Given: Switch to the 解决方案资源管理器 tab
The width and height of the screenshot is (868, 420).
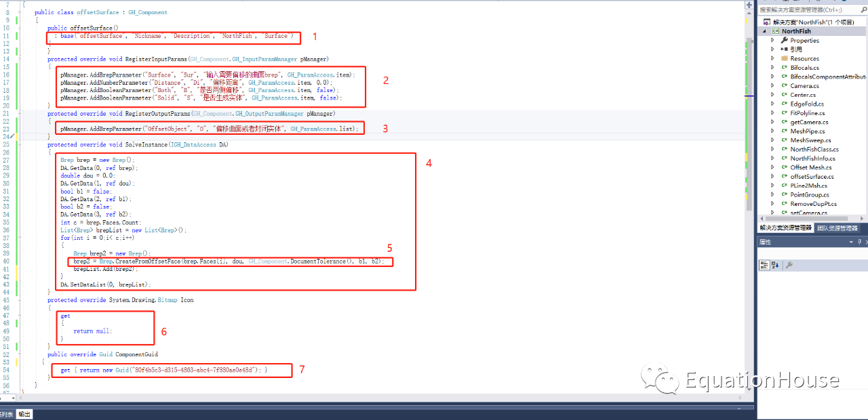Looking at the screenshot, I should 785,228.
